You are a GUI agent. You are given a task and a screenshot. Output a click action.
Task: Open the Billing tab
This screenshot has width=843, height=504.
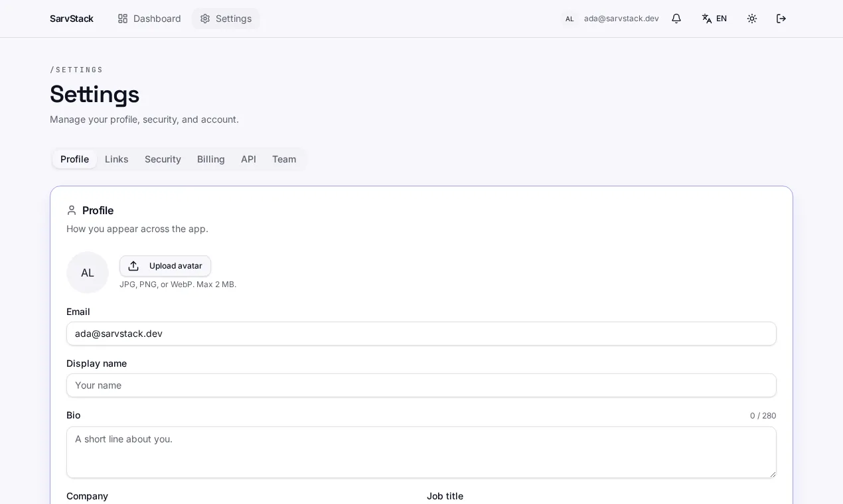[x=211, y=159]
